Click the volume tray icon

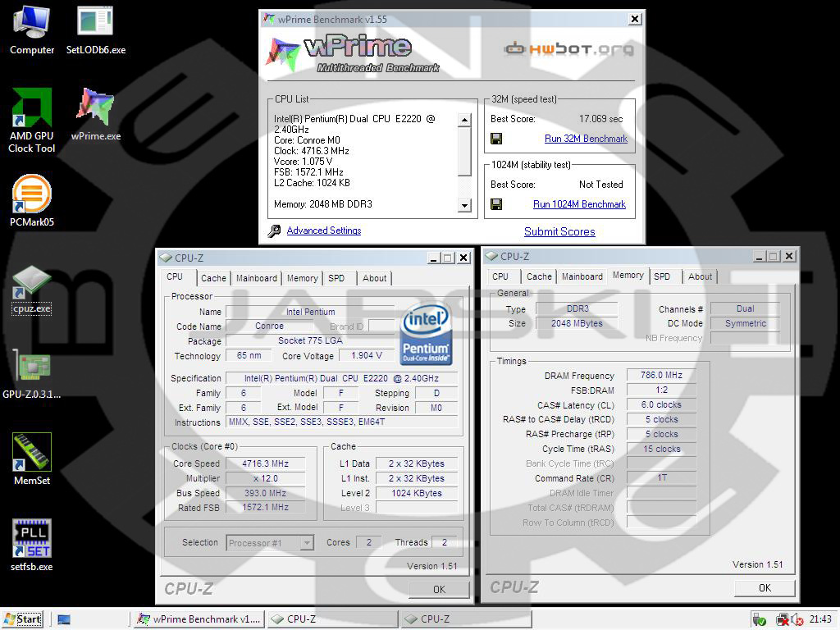[x=797, y=620]
